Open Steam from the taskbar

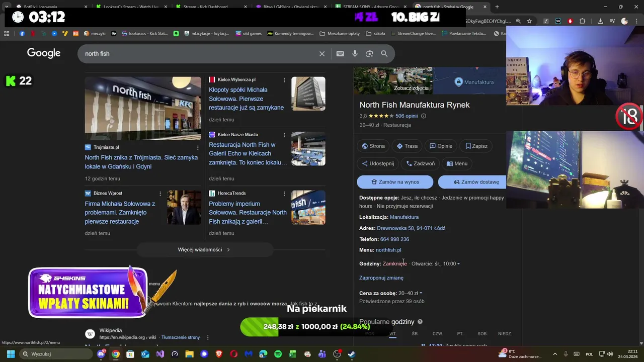tap(352, 354)
